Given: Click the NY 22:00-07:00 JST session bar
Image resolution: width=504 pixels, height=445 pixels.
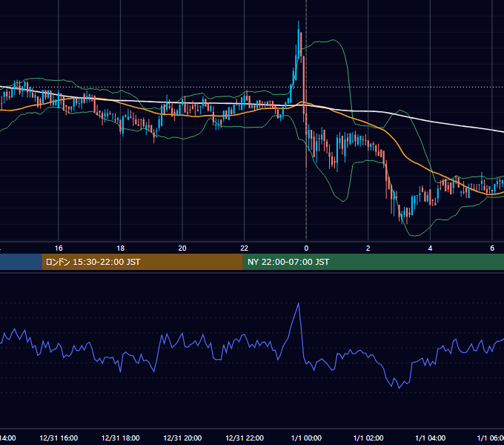Looking at the screenshot, I should (x=373, y=262).
